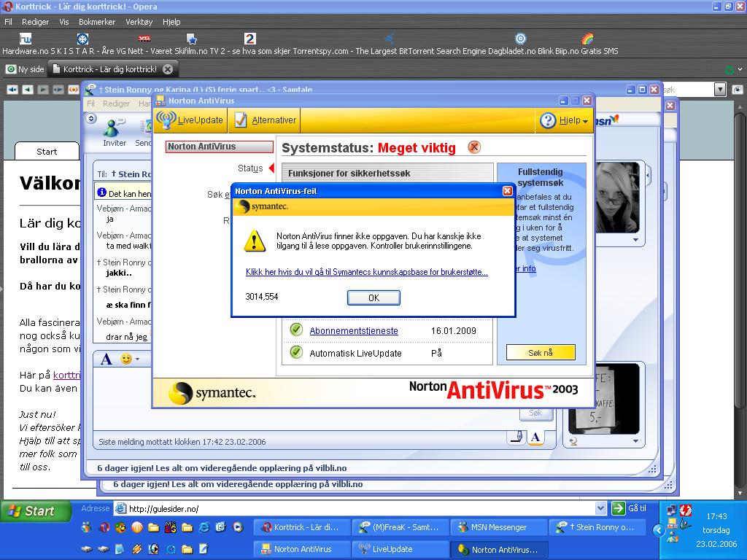This screenshot has height=560, width=747.
Task: Select Norton AntiVirus sidebar heading
Action: (219, 147)
